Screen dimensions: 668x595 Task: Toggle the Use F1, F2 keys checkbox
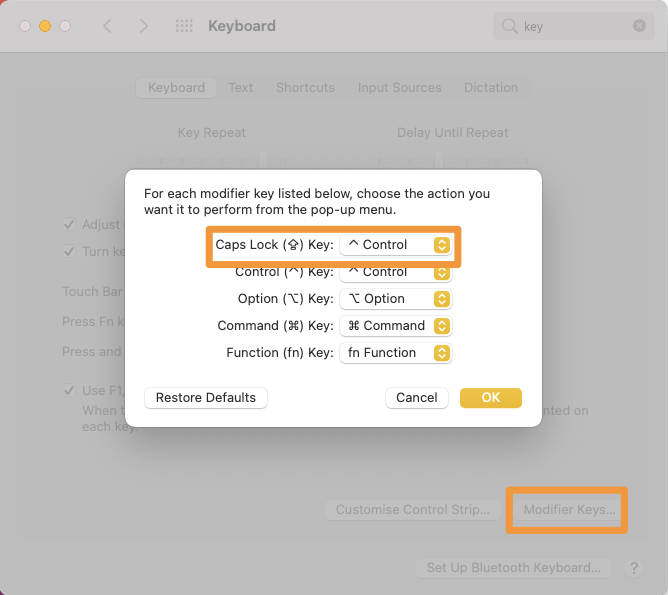point(69,390)
